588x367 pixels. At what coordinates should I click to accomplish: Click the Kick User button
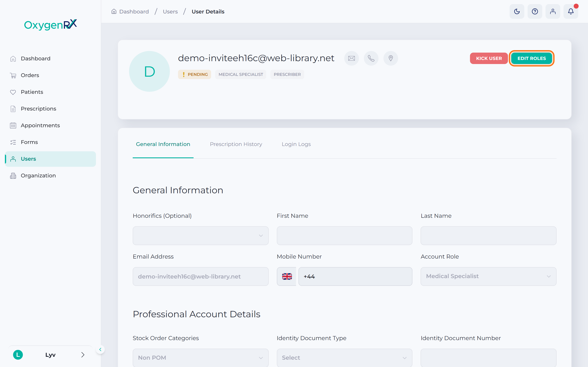tap(489, 58)
